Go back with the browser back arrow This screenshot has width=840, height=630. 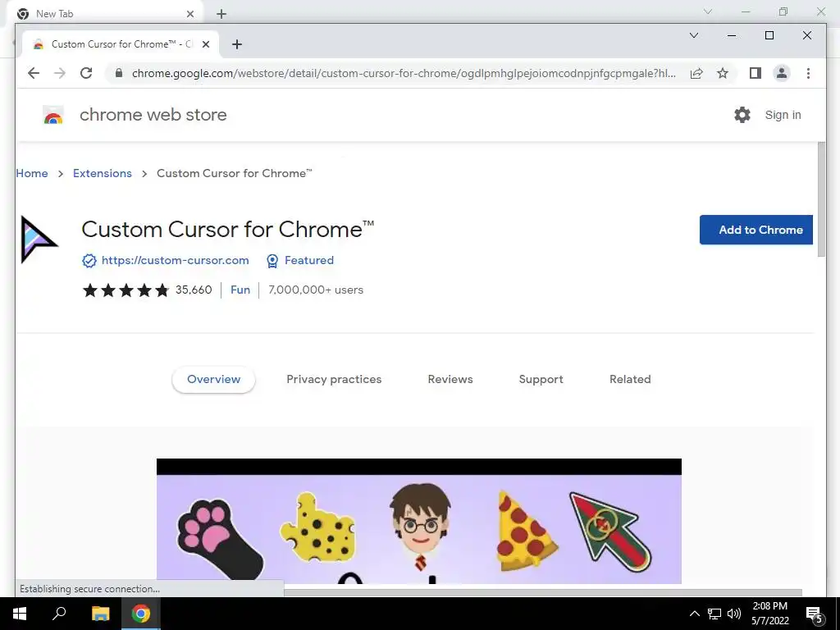(x=33, y=73)
